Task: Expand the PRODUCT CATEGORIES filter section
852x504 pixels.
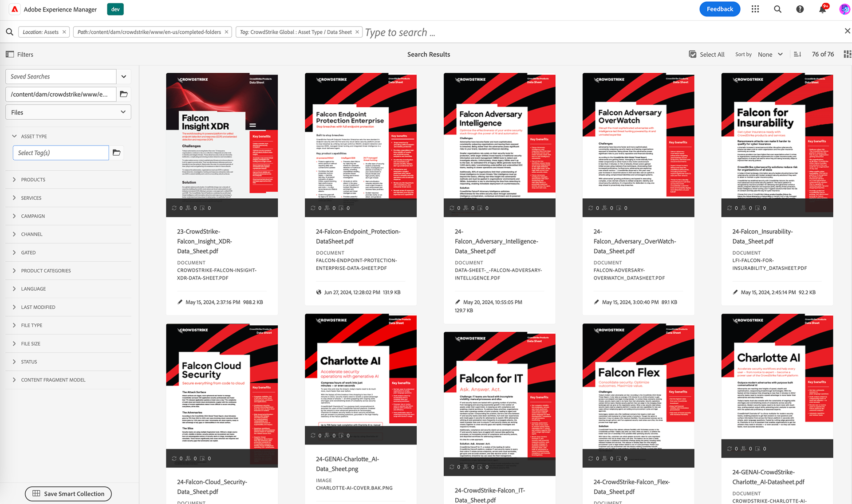Action: click(x=15, y=271)
